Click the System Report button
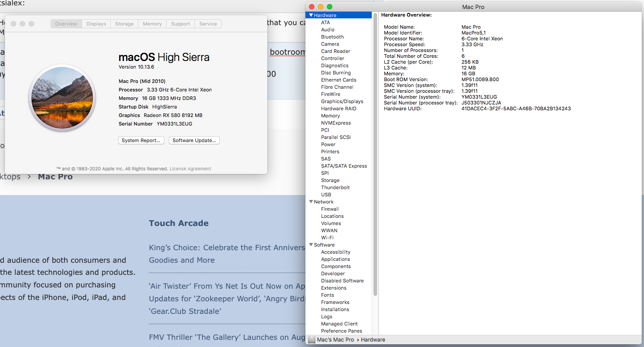This screenshot has width=644, height=347. click(x=141, y=140)
